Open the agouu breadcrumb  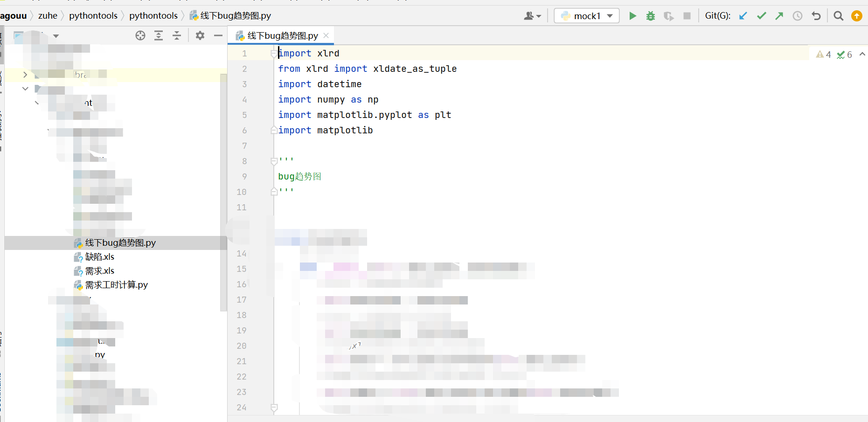14,16
